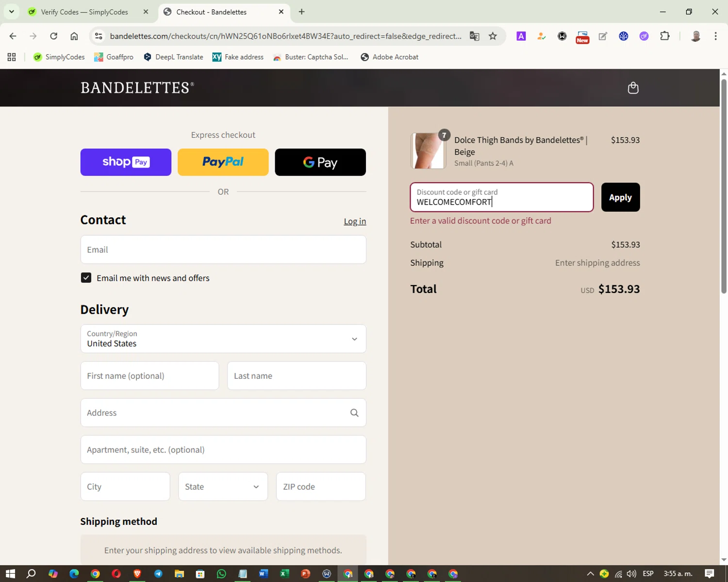Open the Chrome profile avatar
The image size is (728, 582).
click(695, 36)
